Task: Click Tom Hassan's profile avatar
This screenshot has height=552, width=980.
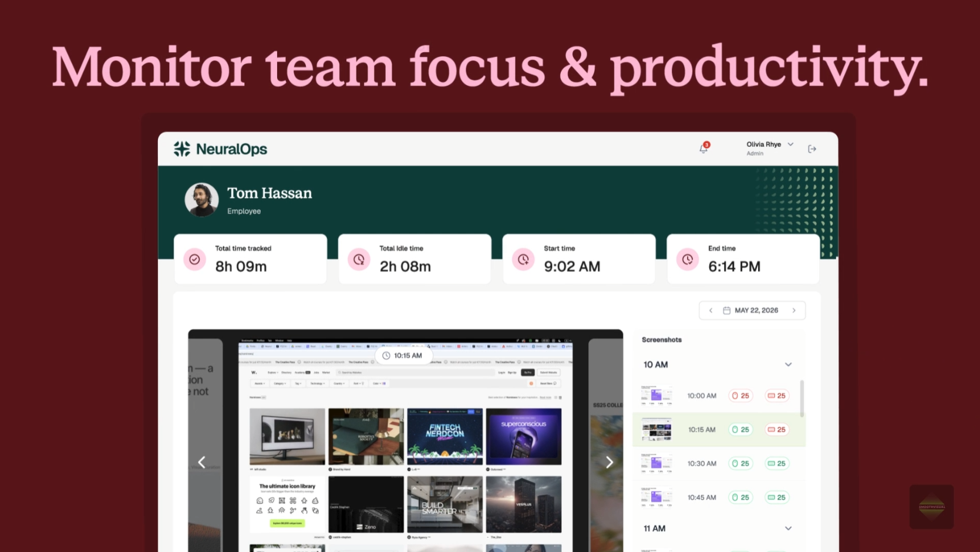Action: (x=201, y=200)
